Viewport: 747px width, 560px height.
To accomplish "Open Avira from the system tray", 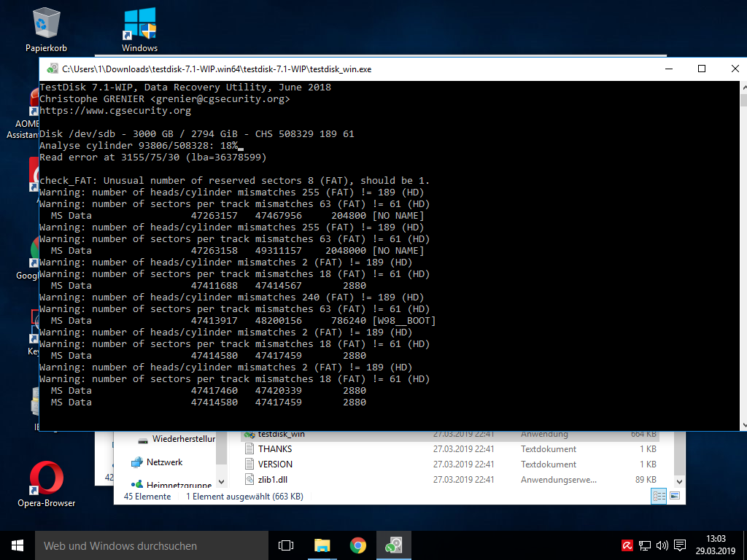I will [627, 545].
